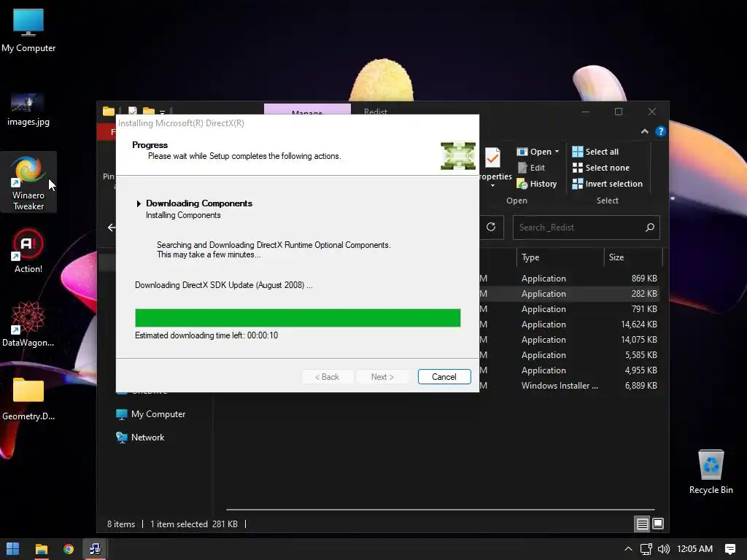Screen dimensions: 747x560
Task: Cancel the DirectX installation
Action: point(444,377)
